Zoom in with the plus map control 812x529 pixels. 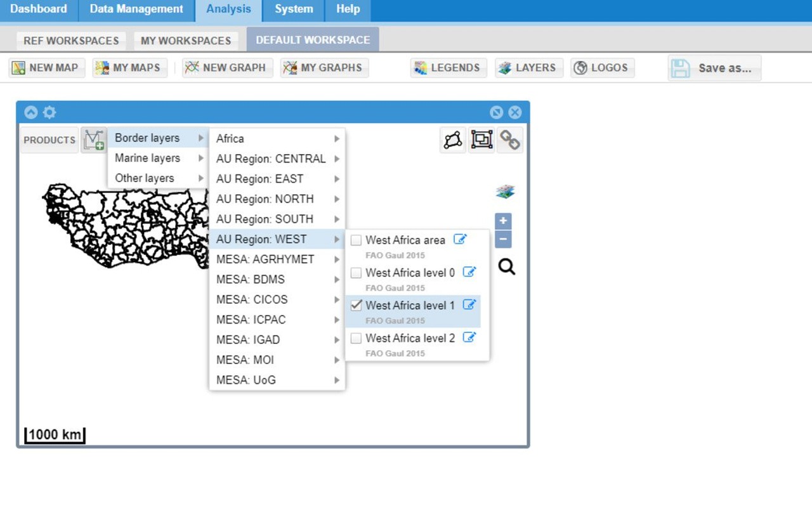tap(503, 221)
